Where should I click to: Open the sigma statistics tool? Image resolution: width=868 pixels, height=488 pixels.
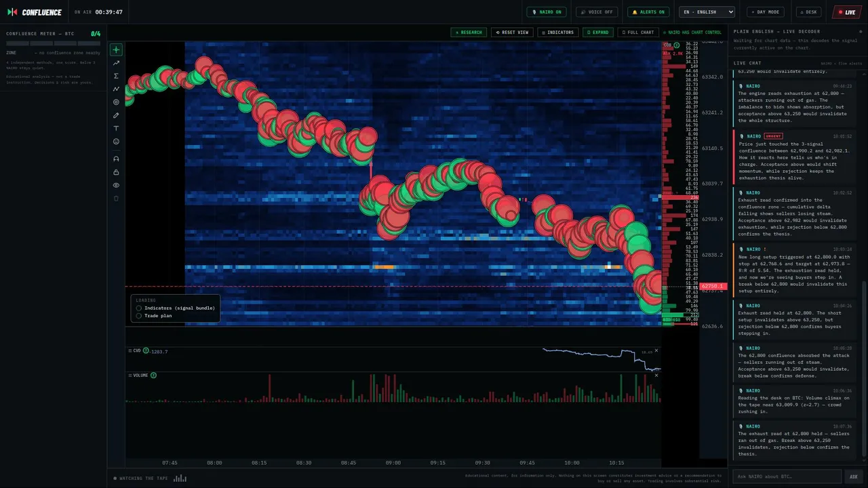pos(116,76)
